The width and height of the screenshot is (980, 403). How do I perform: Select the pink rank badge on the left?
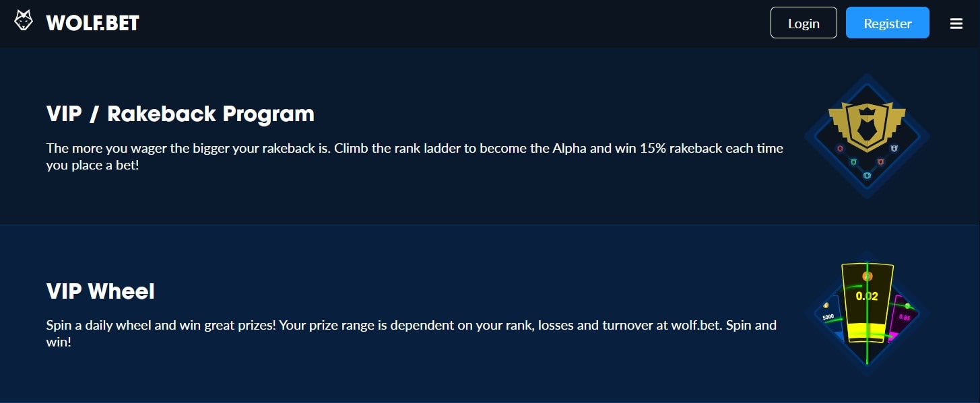pos(840,148)
